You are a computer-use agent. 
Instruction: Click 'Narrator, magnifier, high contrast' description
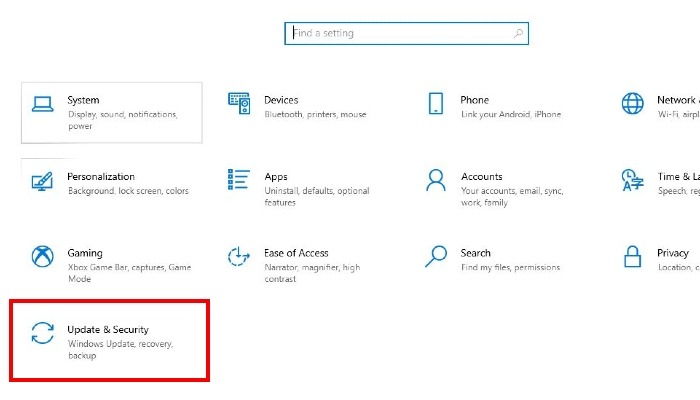point(312,273)
